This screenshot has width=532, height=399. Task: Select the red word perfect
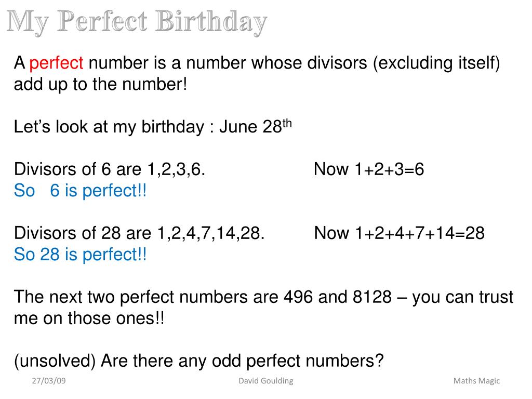56,63
